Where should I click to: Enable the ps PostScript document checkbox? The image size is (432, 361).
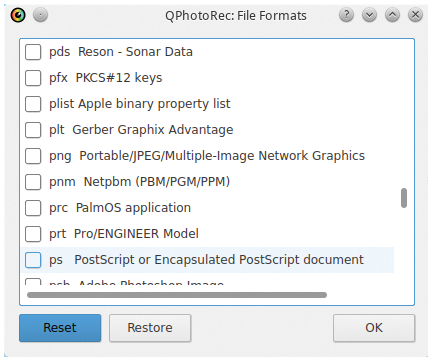pos(33,260)
